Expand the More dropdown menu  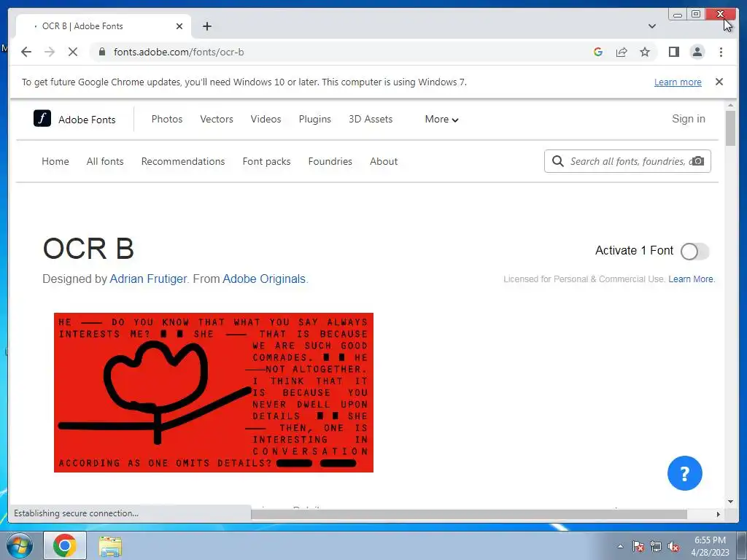click(441, 119)
